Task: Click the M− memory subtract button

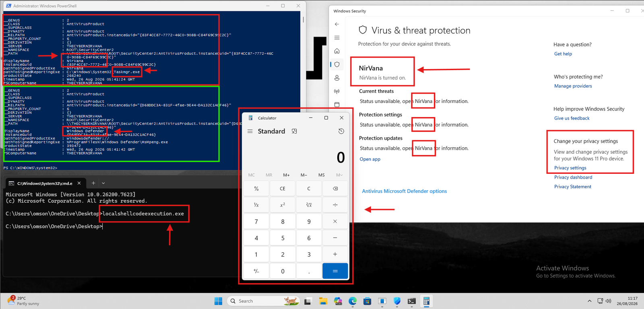Action: 304,175
